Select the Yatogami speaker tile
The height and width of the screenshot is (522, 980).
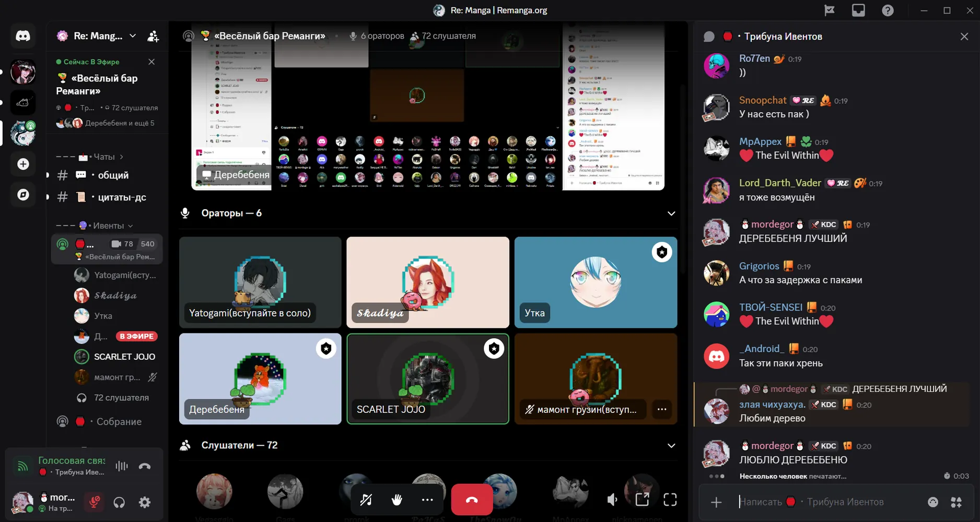[x=260, y=282]
